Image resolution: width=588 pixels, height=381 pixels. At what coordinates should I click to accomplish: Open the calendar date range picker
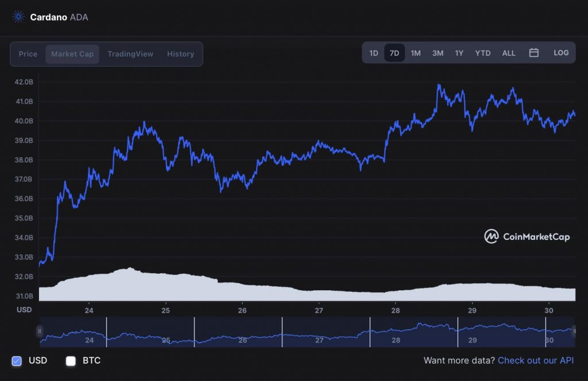point(533,53)
